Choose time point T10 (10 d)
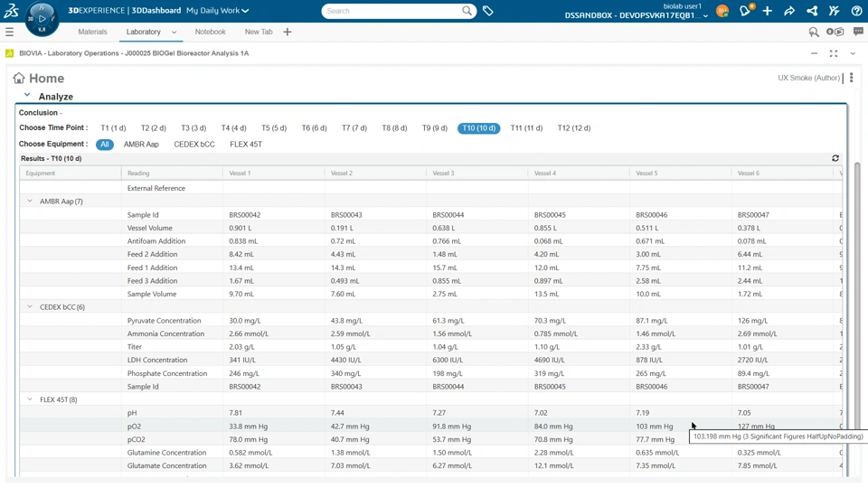The height and width of the screenshot is (488, 868). pyautogui.click(x=479, y=128)
